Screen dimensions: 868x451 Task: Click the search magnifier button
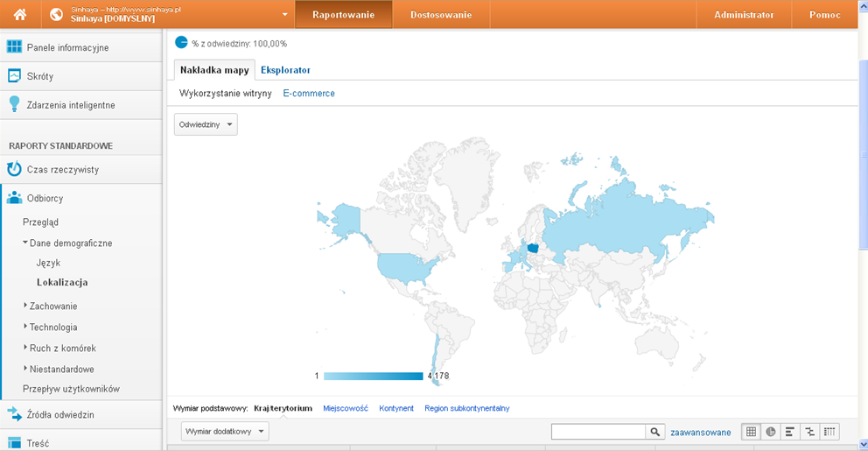tap(654, 432)
